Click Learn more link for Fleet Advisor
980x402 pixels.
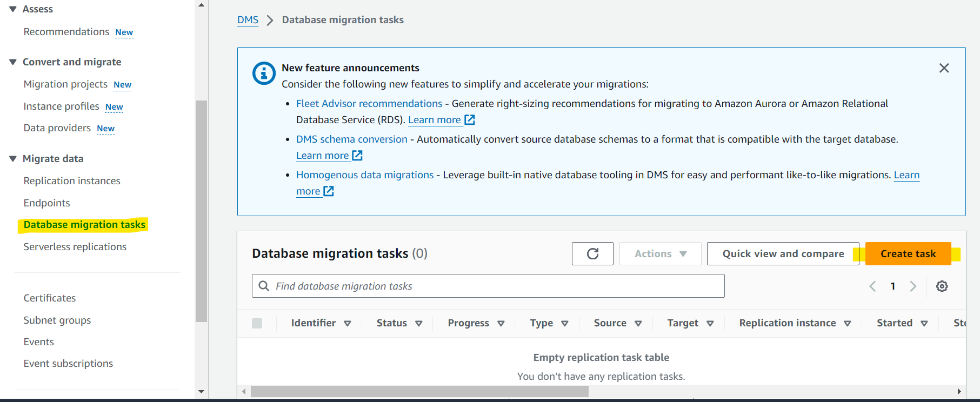(435, 120)
